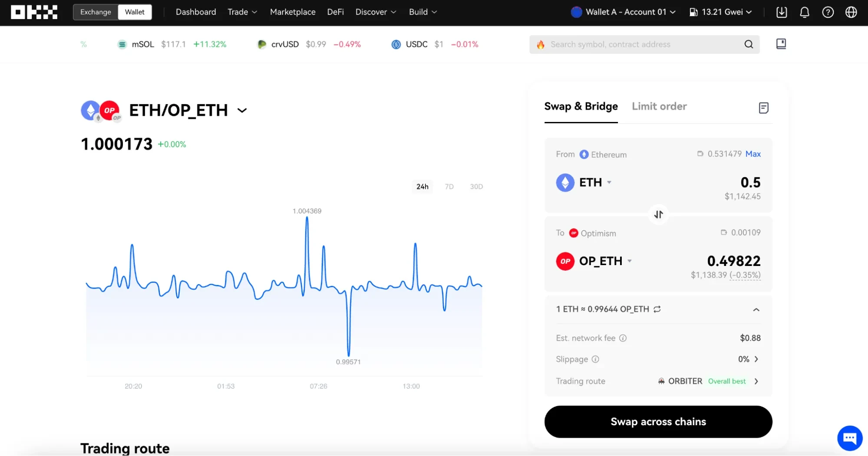Click the ETH token icon in From
The height and width of the screenshot is (456, 868).
565,183
